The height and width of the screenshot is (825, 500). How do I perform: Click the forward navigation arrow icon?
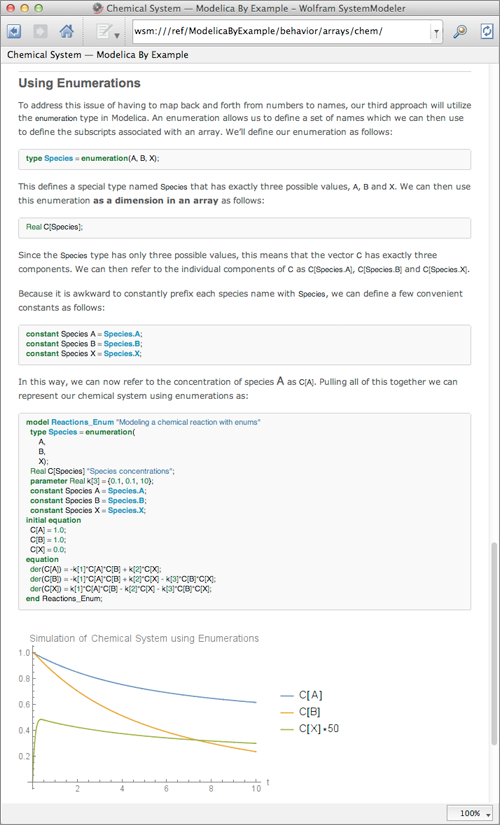coord(40,32)
